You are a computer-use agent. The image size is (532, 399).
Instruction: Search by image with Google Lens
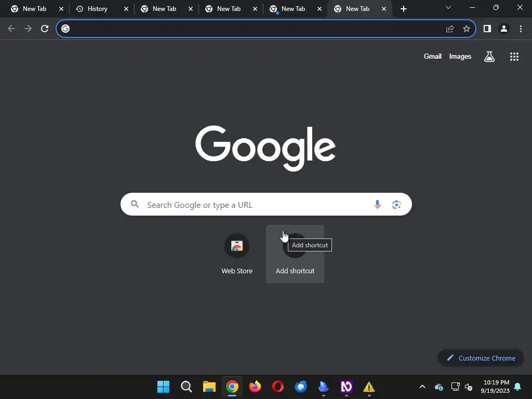pos(396,204)
